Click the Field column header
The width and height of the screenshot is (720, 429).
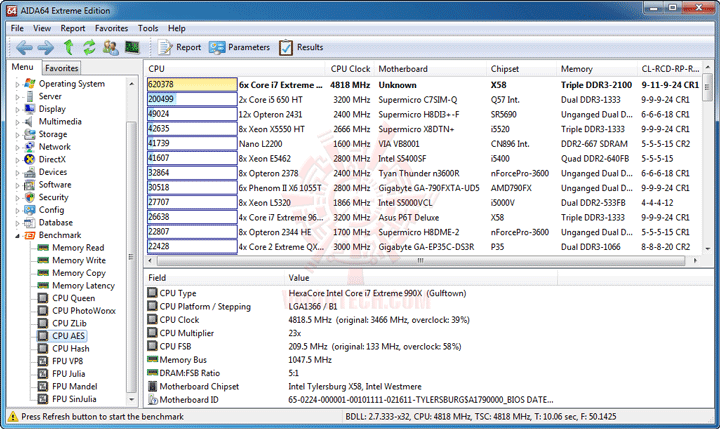[x=214, y=278]
